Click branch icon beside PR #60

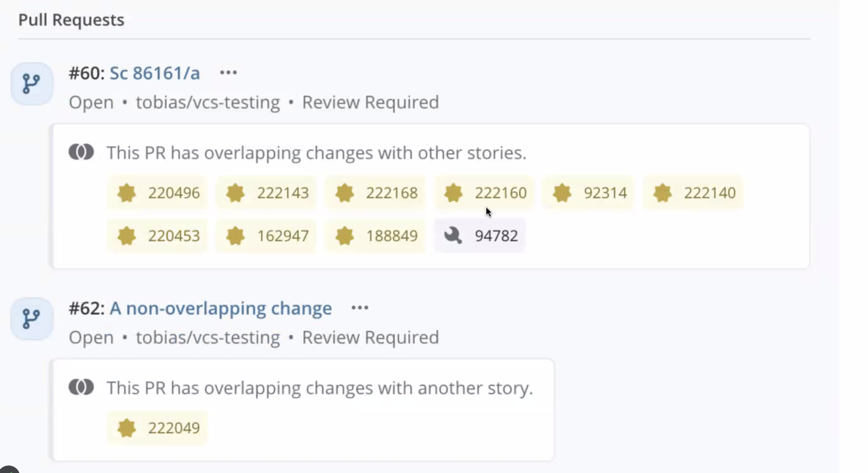click(x=32, y=84)
